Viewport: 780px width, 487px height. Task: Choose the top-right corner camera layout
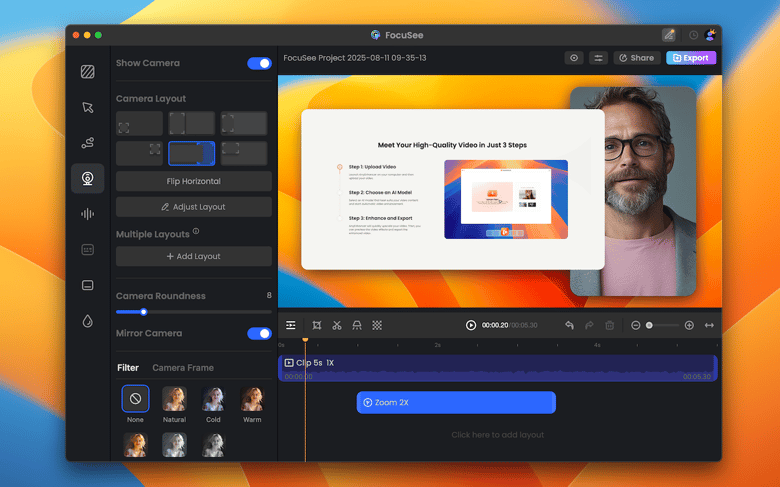tap(139, 153)
